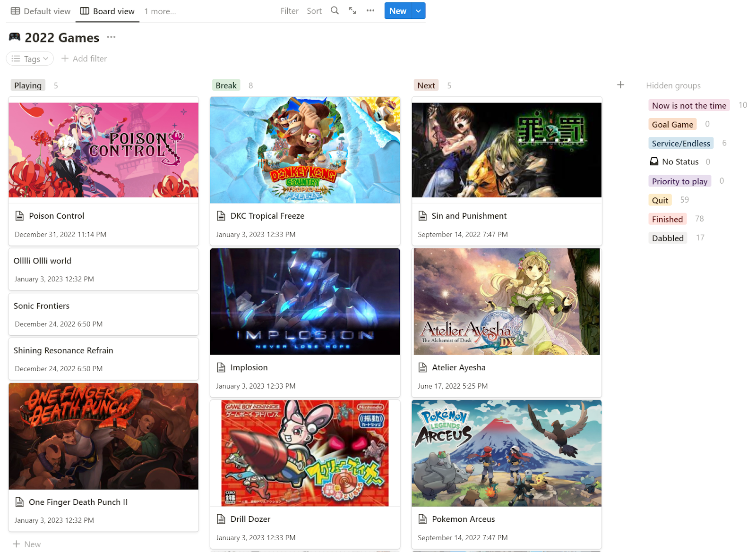Open the Implosion cover image

(x=305, y=302)
